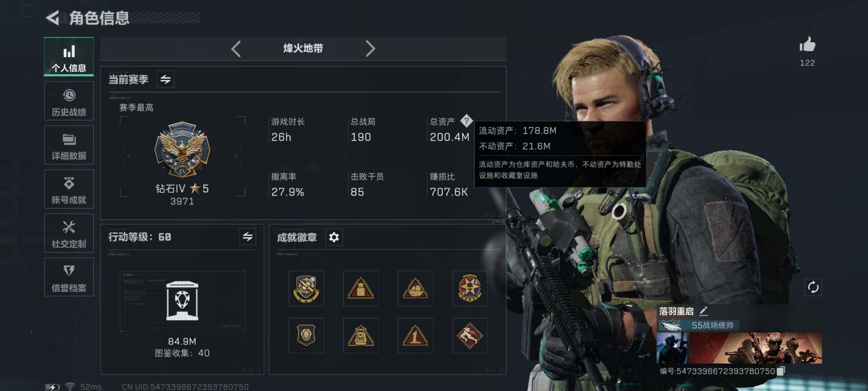This screenshot has height=391, width=868.
Task: Copy the player ID number
Action: (781, 371)
